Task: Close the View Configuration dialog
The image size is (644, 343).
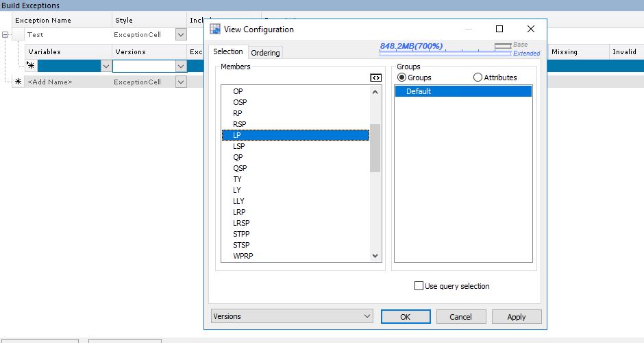Action: pyautogui.click(x=531, y=29)
